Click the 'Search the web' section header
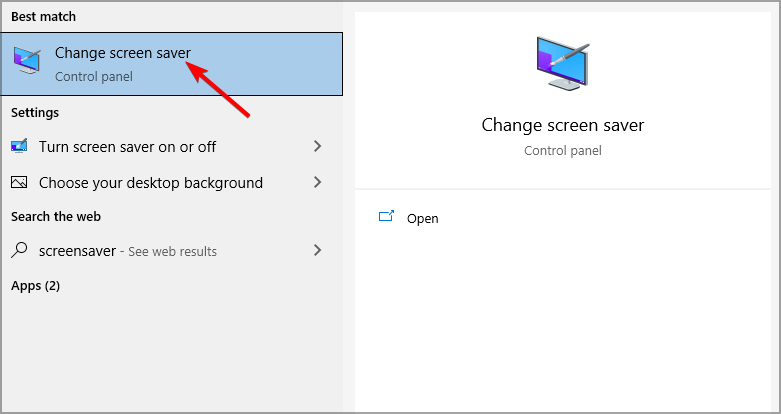This screenshot has height=414, width=781. [56, 217]
